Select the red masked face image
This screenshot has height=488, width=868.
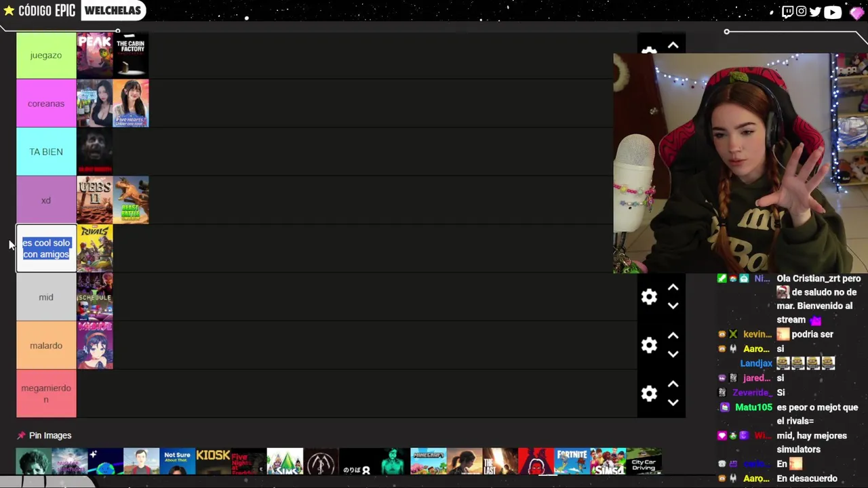pos(536,461)
